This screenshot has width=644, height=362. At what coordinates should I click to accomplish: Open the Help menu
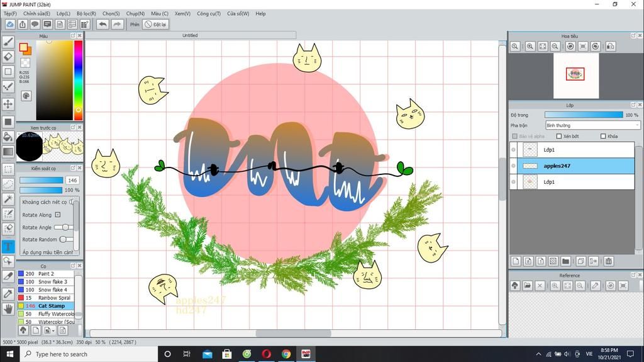point(261,14)
